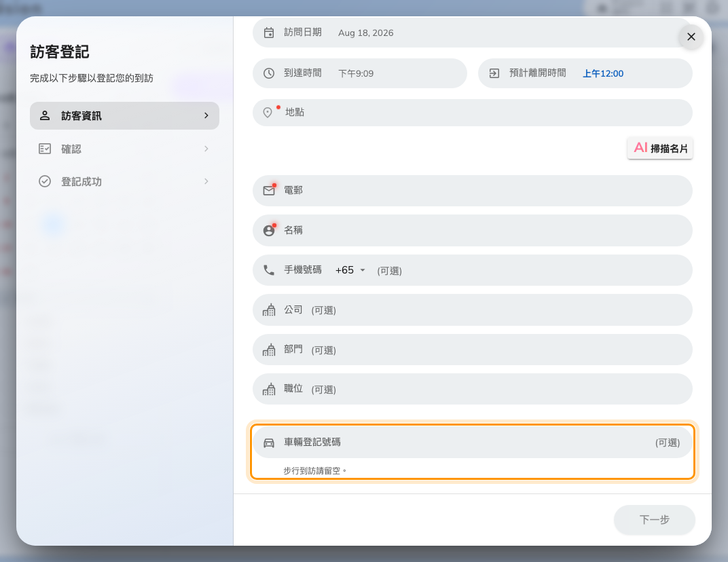Click the AI 掃描名片 button
Screen dimensions: 728x562
(x=660, y=148)
